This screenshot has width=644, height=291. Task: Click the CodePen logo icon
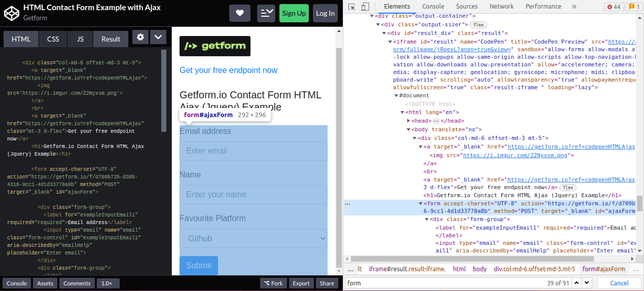[11, 13]
